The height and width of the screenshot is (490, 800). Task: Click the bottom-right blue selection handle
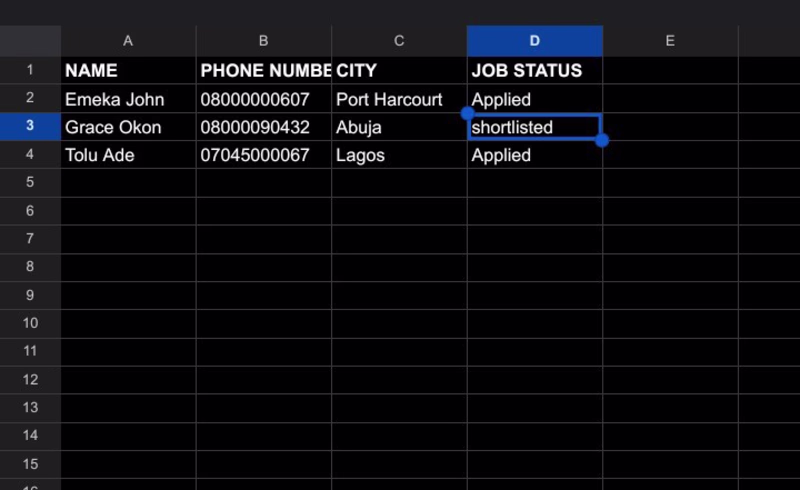click(x=602, y=140)
